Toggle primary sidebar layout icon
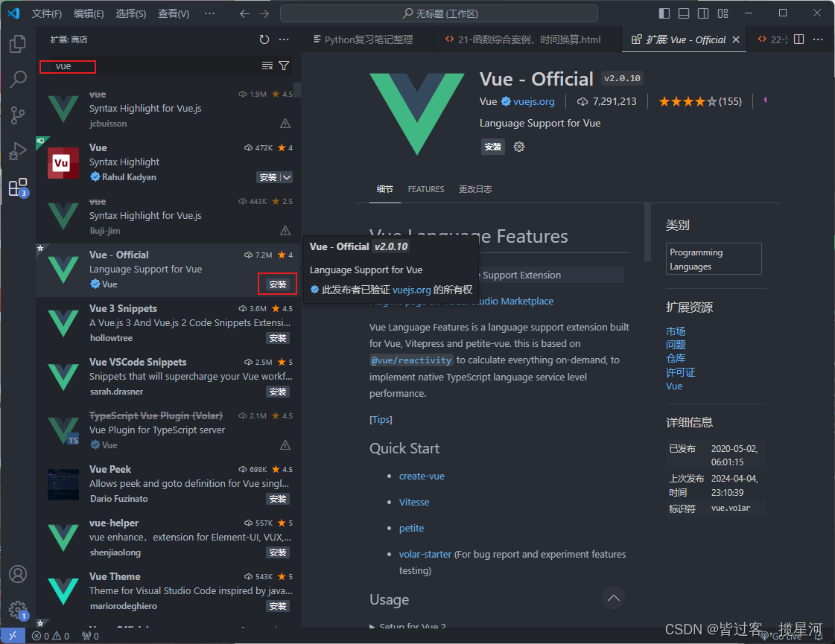The width and height of the screenshot is (835, 644). point(664,13)
